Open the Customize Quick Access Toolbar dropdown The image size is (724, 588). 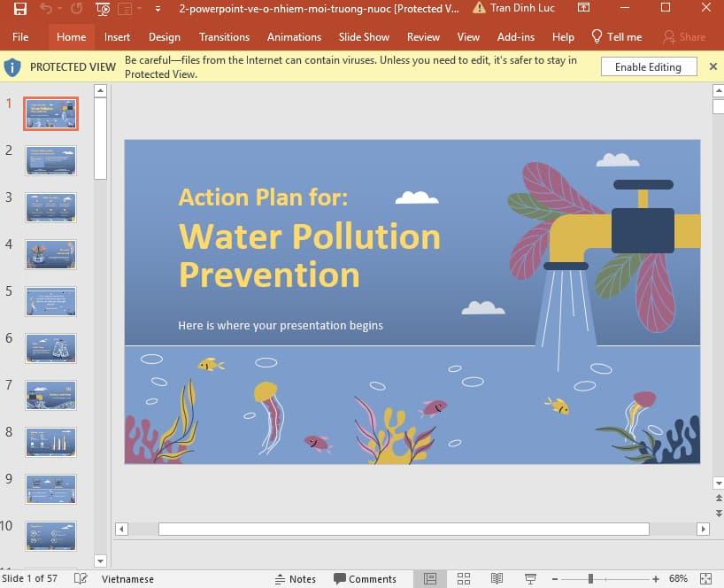(158, 9)
